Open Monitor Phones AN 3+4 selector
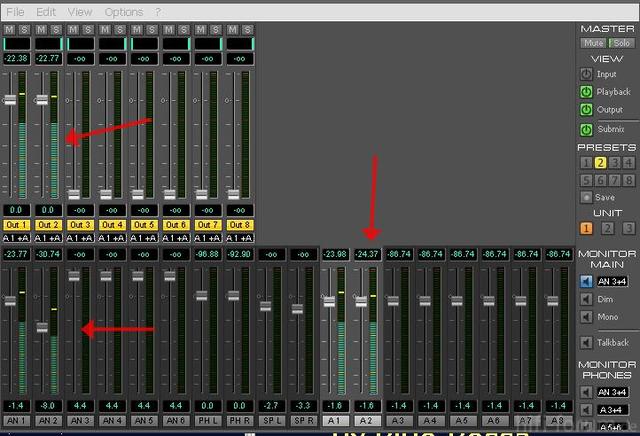Screen dimensions: 640x436 (612, 392)
